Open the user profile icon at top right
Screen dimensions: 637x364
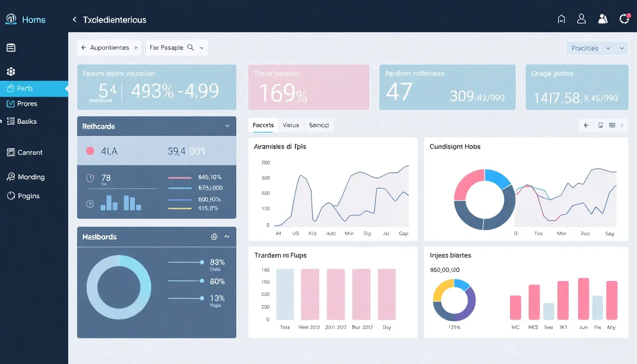(x=582, y=18)
